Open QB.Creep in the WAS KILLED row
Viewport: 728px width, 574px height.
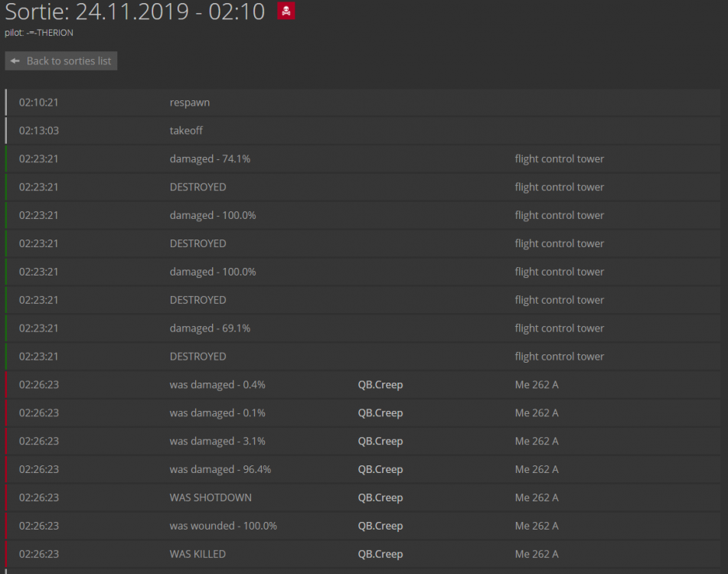point(380,554)
